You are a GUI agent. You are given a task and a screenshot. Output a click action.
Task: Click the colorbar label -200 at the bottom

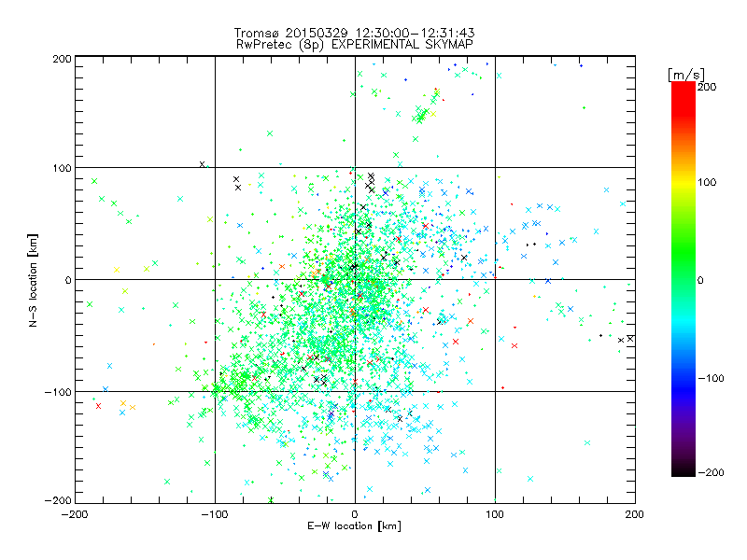[x=711, y=472]
